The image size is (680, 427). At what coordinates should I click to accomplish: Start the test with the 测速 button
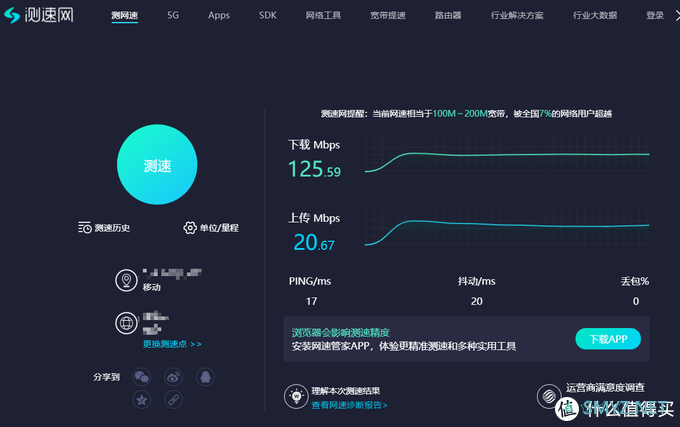coord(157,165)
